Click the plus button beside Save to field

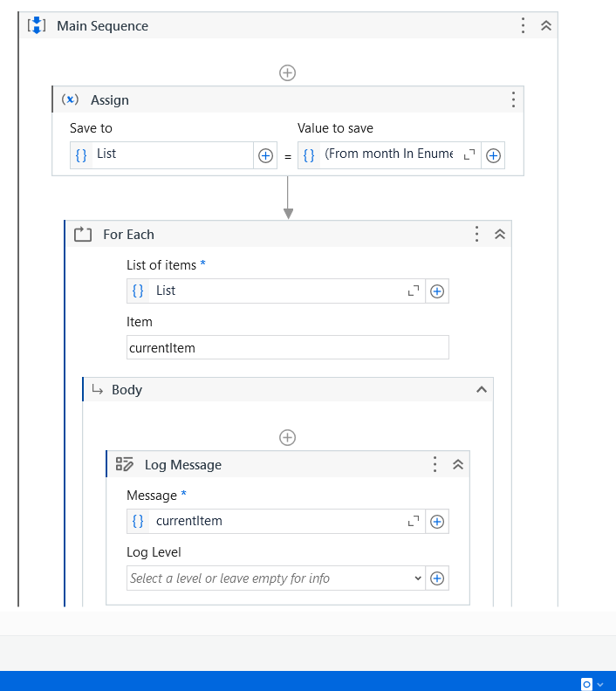[266, 155]
